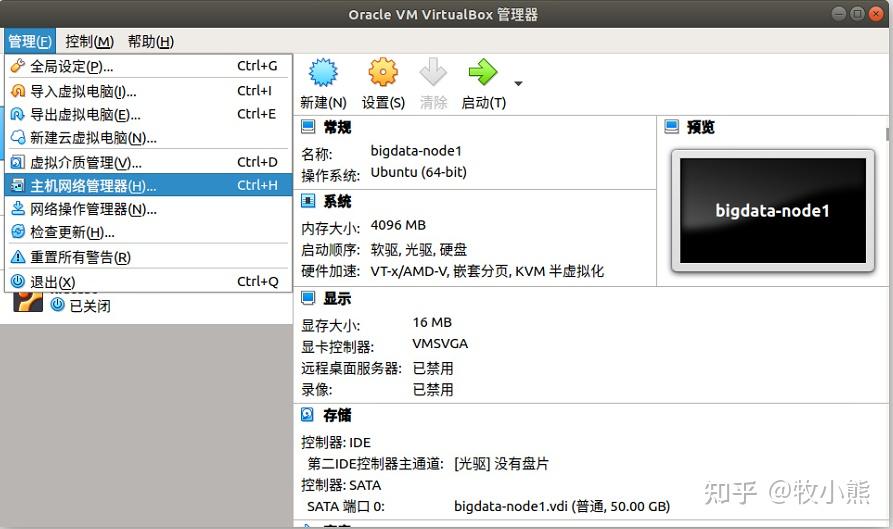Click the 预览 section header
Screen dimensions: 893x529
pyautogui.click(x=701, y=127)
